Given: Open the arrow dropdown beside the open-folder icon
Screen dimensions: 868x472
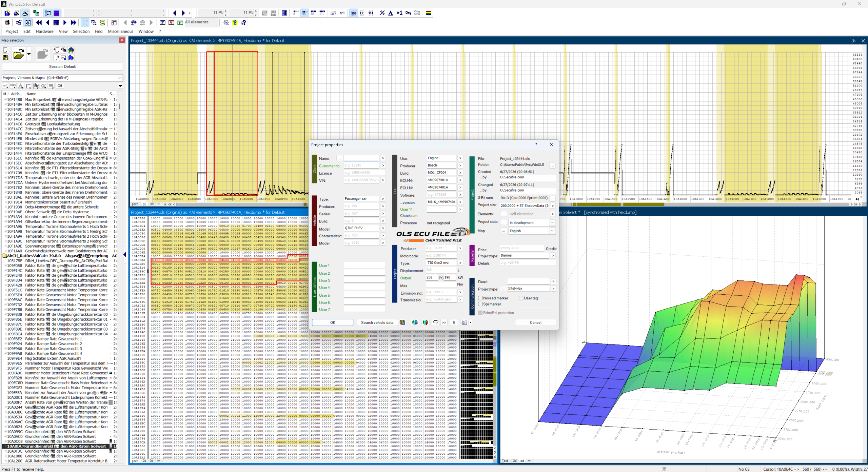Looking at the screenshot, I should pyautogui.click(x=29, y=54).
